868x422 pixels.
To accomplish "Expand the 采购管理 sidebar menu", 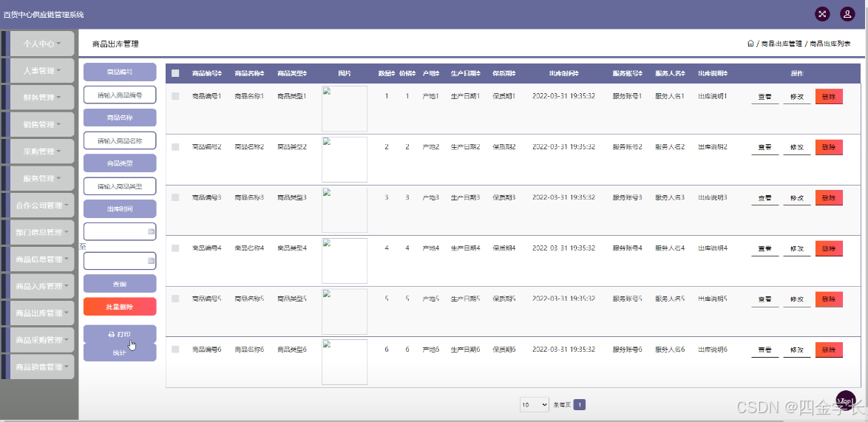I will pyautogui.click(x=42, y=151).
